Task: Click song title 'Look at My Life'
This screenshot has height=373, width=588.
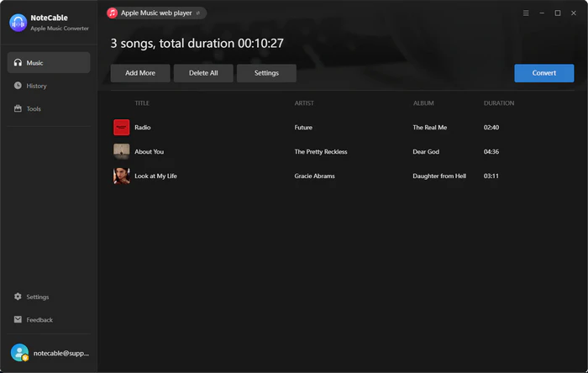Action: [x=155, y=176]
